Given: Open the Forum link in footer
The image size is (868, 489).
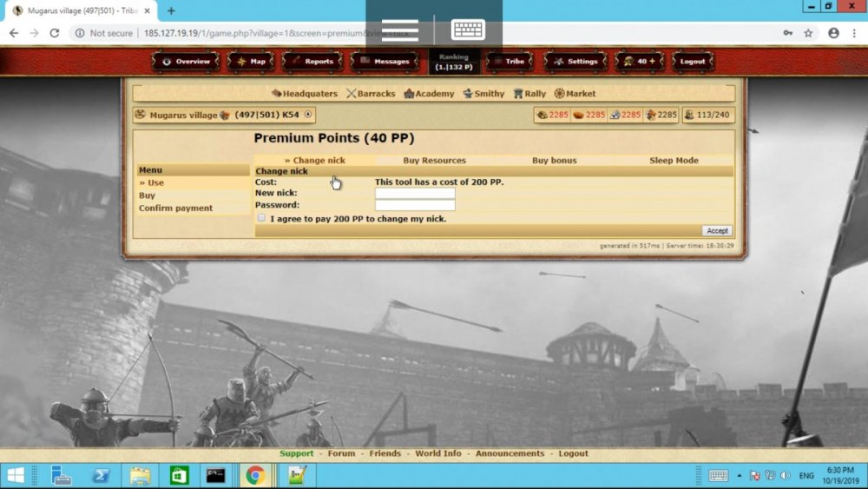Looking at the screenshot, I should pyautogui.click(x=341, y=453).
